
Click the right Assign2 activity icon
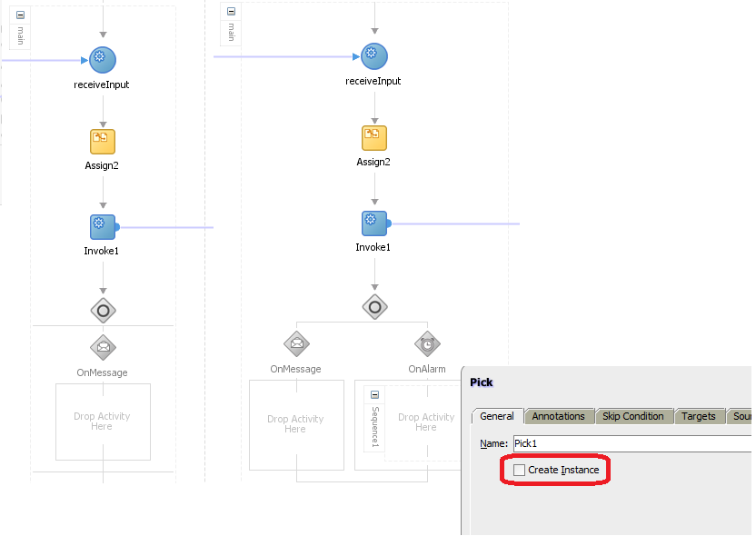coord(374,138)
